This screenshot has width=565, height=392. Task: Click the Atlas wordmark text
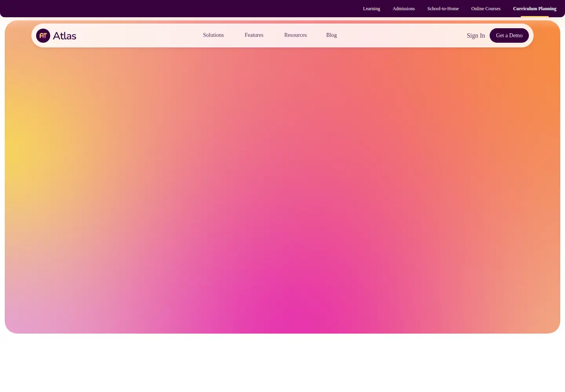coord(65,36)
